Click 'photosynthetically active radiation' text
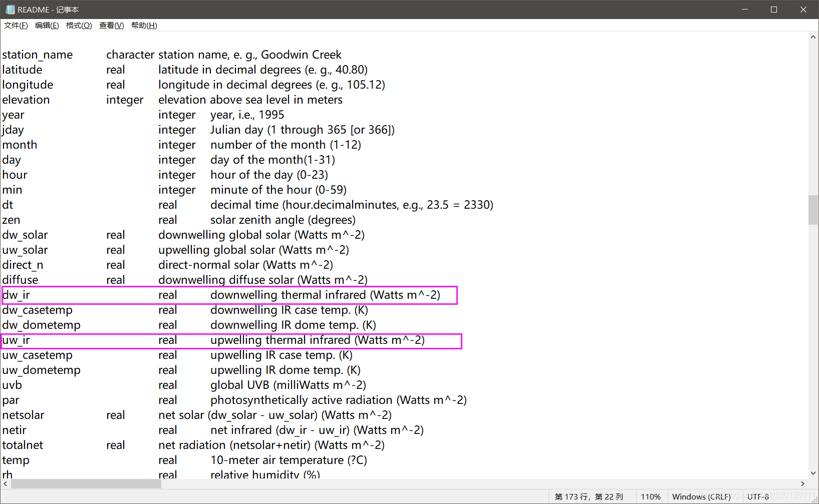The width and height of the screenshot is (819, 504). point(302,400)
